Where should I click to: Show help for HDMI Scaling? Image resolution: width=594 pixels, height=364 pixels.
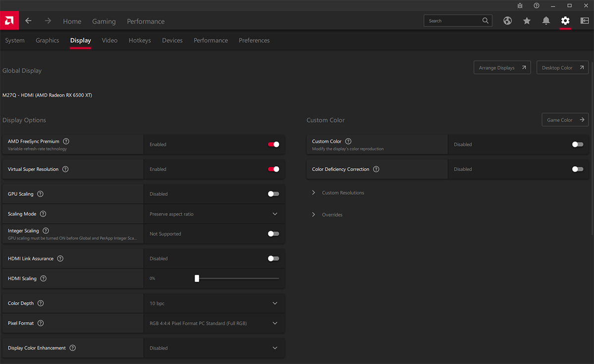(x=44, y=278)
